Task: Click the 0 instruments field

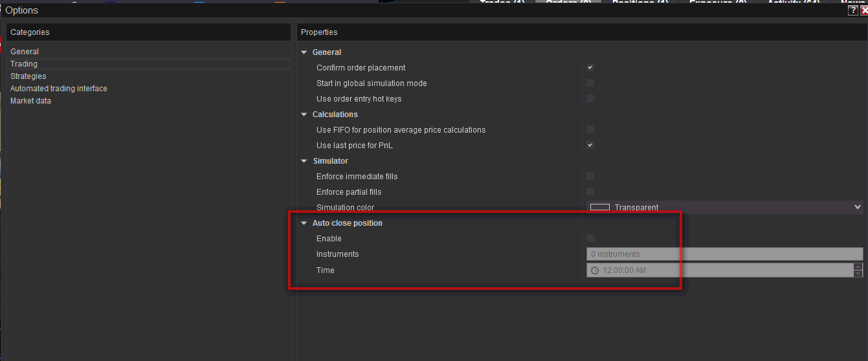Action: (725, 254)
